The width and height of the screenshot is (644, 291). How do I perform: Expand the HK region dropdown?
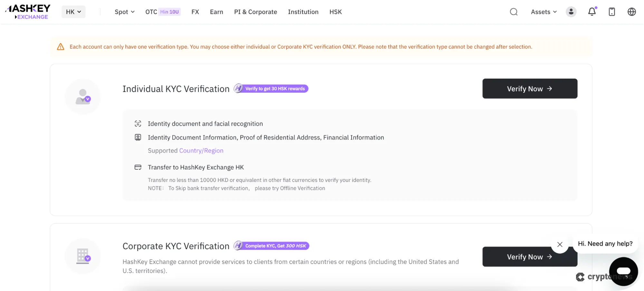(x=73, y=12)
